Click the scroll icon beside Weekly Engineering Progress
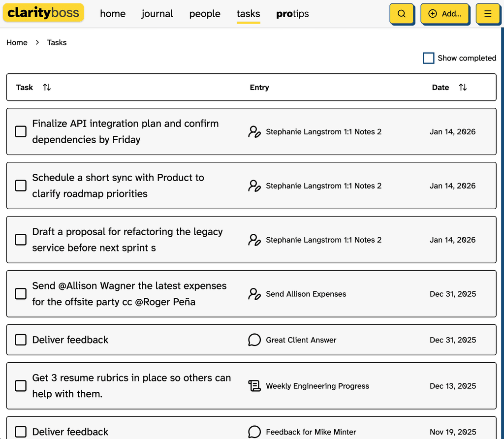The height and width of the screenshot is (439, 504). pos(254,386)
